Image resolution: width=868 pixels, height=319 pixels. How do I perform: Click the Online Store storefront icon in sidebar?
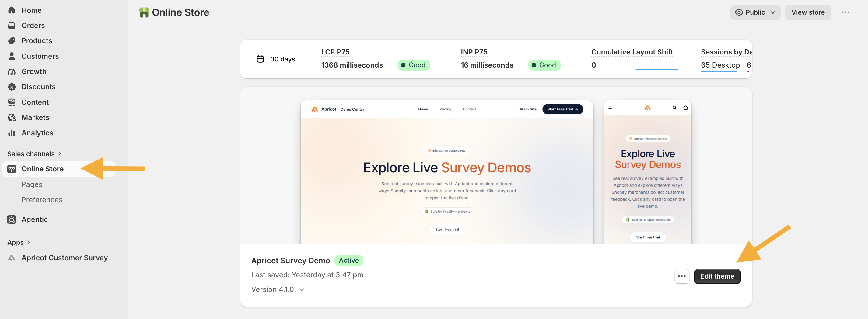12,169
